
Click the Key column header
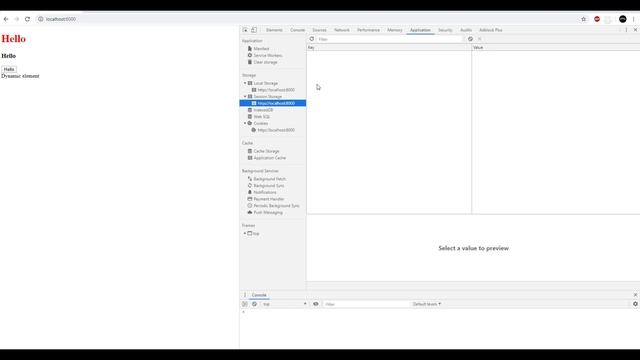389,48
